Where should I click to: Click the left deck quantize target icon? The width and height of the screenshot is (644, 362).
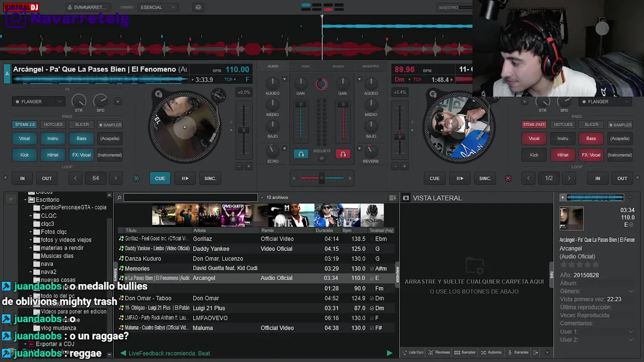click(136, 178)
